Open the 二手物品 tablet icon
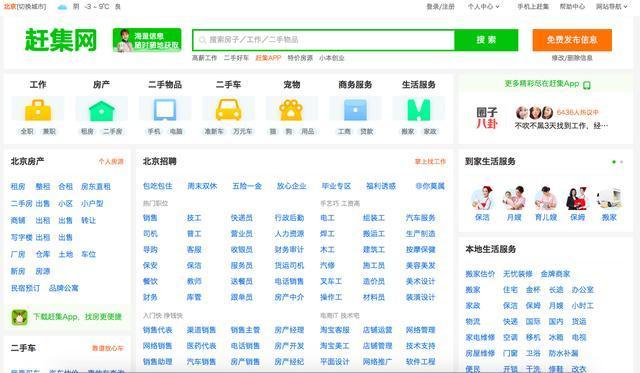 [165, 110]
